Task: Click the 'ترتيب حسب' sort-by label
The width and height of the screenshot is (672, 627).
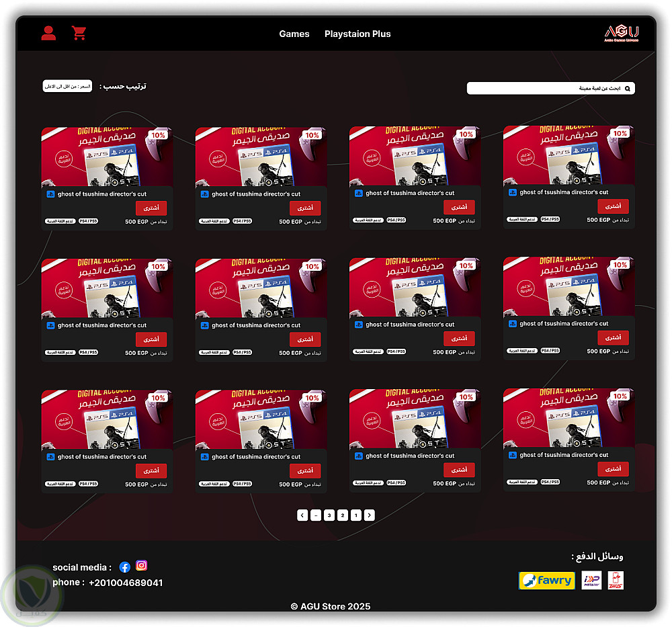Action: [x=123, y=87]
